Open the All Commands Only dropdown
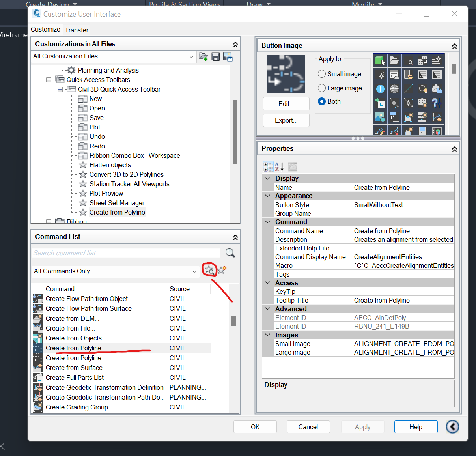The image size is (476, 456). pos(194,271)
